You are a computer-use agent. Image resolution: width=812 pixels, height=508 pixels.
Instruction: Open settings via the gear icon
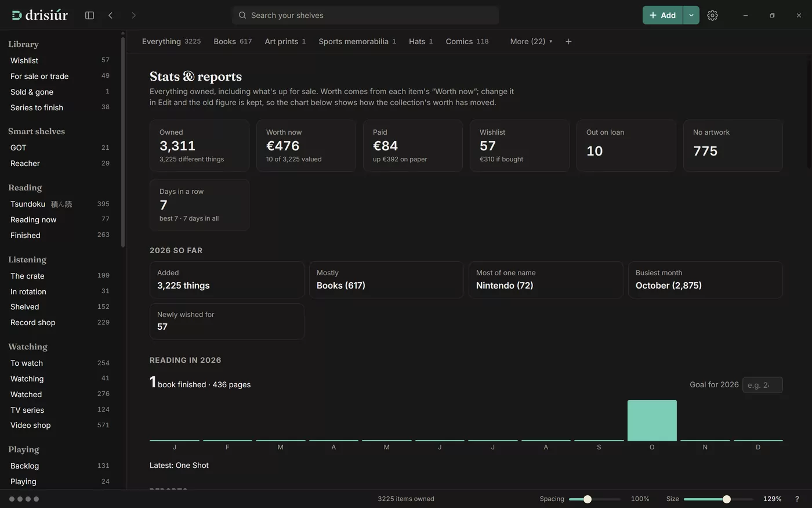712,15
